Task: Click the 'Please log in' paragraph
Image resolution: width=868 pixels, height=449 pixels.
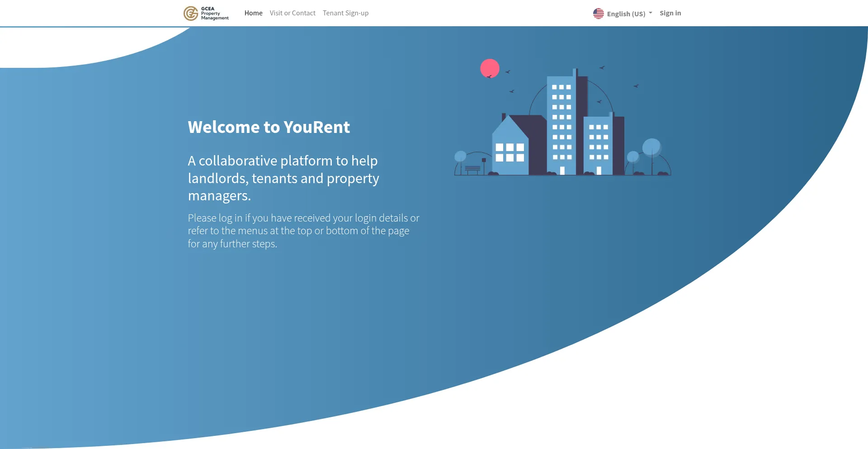Action: (303, 231)
